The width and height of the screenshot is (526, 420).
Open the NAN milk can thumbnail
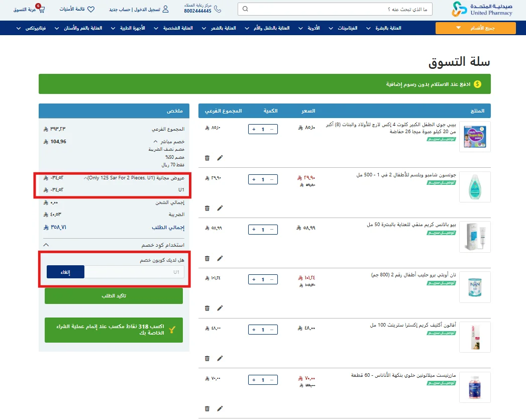(475, 287)
